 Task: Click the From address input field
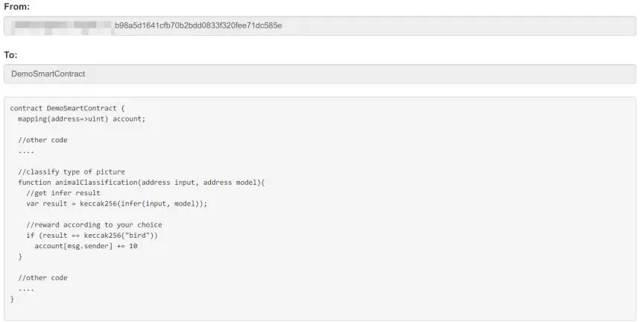pyautogui.click(x=320, y=26)
